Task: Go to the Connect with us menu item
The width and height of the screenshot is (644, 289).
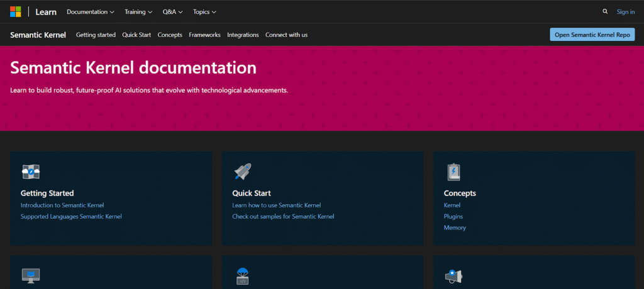Action: (286, 35)
